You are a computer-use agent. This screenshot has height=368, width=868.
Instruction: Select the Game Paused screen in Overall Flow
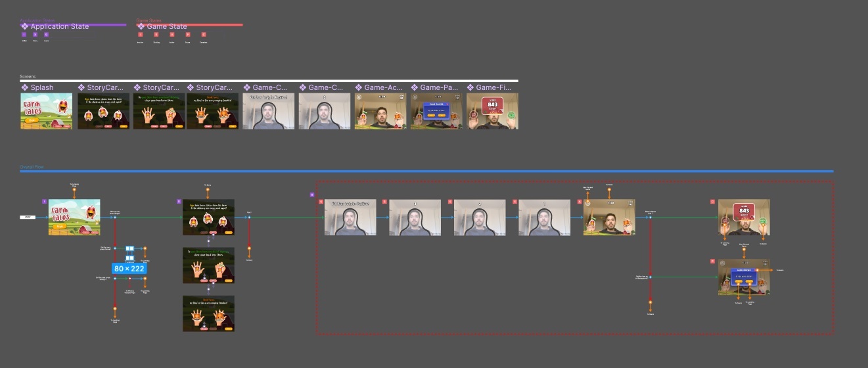744,277
